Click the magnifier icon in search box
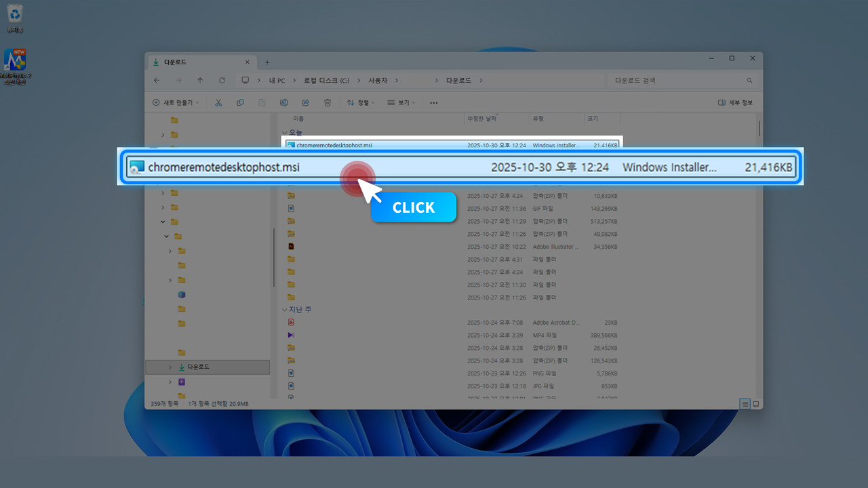The image size is (868, 488). pos(749,81)
